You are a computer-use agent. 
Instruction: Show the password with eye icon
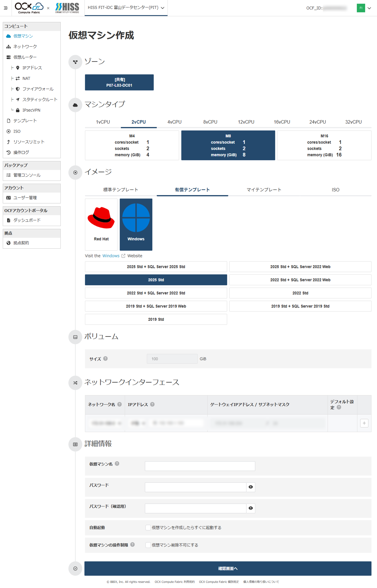coord(251,487)
